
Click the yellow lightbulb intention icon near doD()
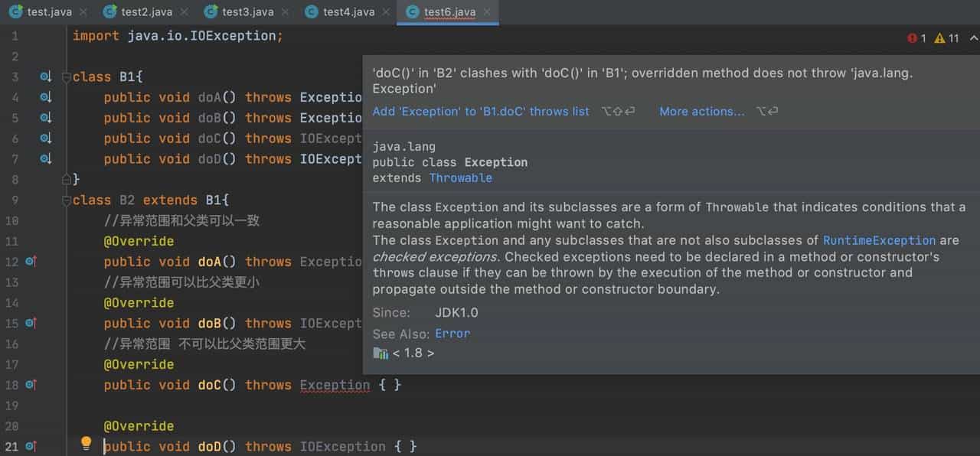tap(86, 443)
